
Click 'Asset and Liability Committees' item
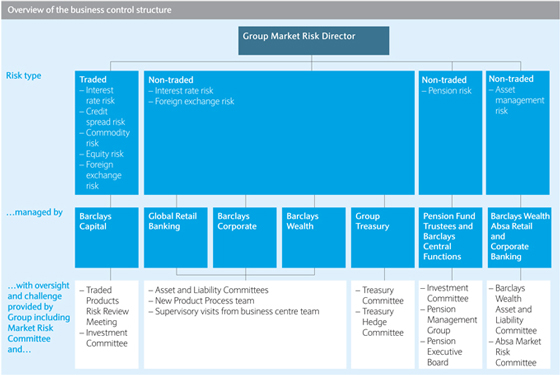point(209,290)
